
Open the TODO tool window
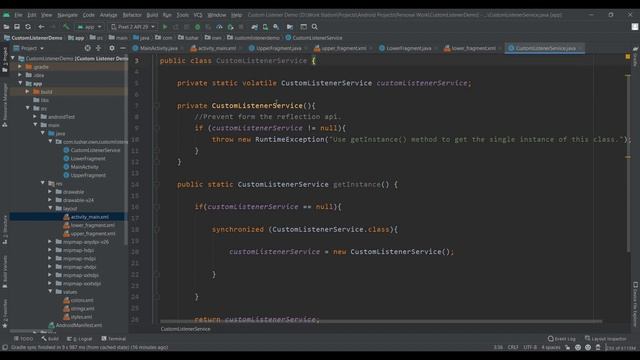point(23,339)
